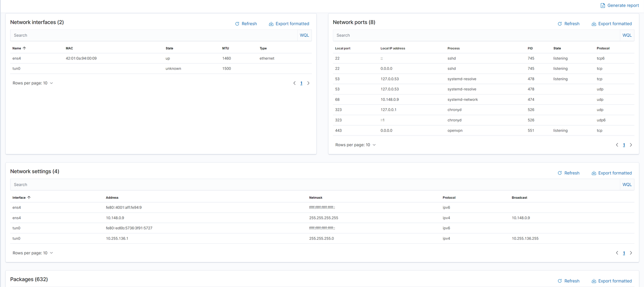The width and height of the screenshot is (644, 287).
Task: Focus the Network settings search field
Action: click(x=315, y=185)
